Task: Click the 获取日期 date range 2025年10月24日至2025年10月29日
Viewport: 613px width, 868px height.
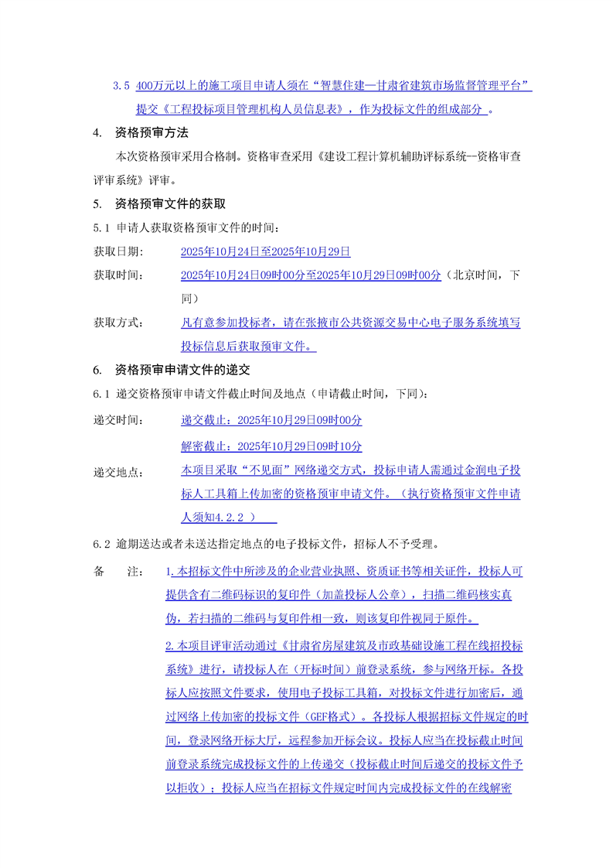Action: pos(265,251)
